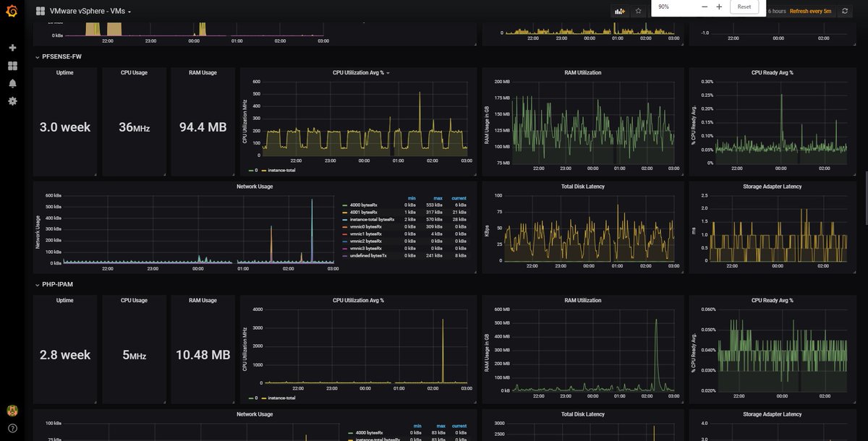Reset the browser zoom level
This screenshot has width=868, height=441.
coord(744,7)
